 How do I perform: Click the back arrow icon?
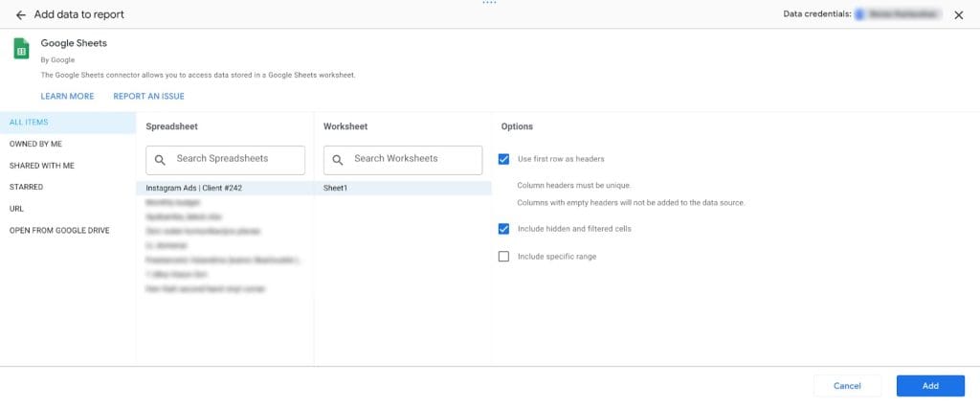[x=20, y=15]
